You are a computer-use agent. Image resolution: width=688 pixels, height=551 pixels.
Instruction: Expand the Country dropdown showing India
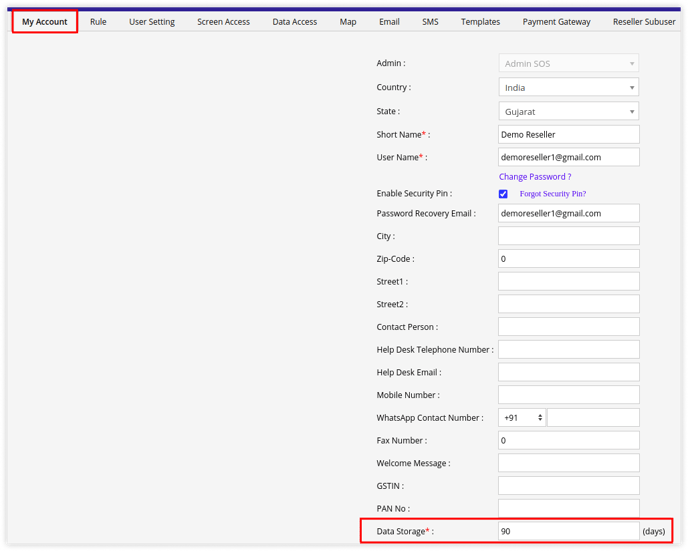[x=568, y=88]
